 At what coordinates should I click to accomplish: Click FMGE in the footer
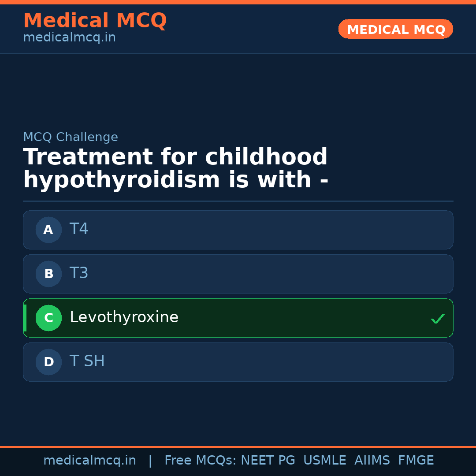coord(416,461)
